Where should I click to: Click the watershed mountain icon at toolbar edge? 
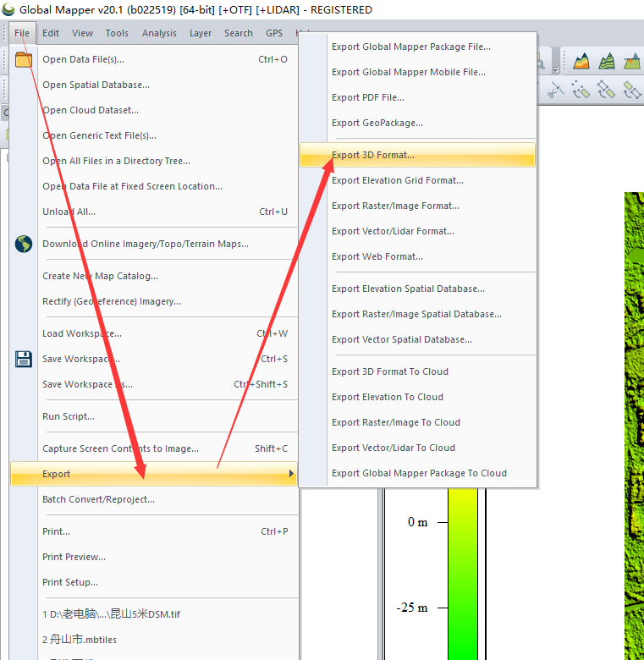click(x=633, y=62)
